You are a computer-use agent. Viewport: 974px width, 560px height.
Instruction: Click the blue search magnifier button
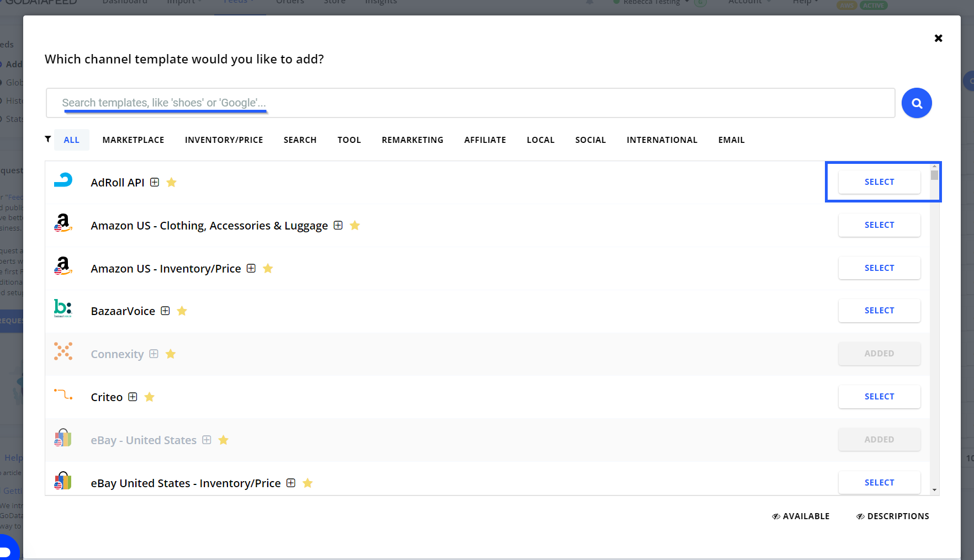917,103
